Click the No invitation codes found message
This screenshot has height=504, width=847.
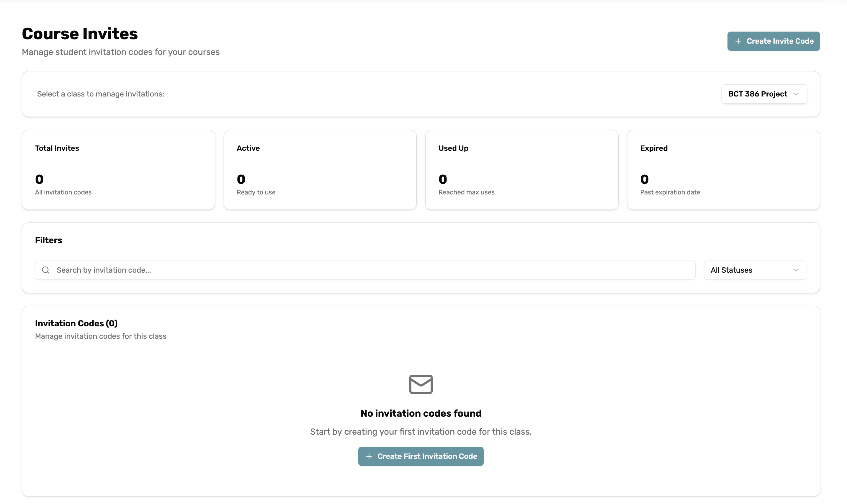421,413
